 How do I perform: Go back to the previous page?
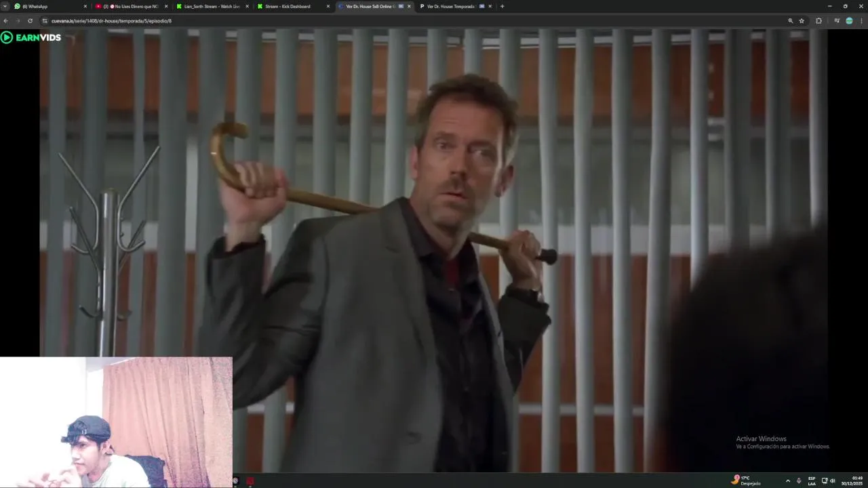tap(6, 21)
